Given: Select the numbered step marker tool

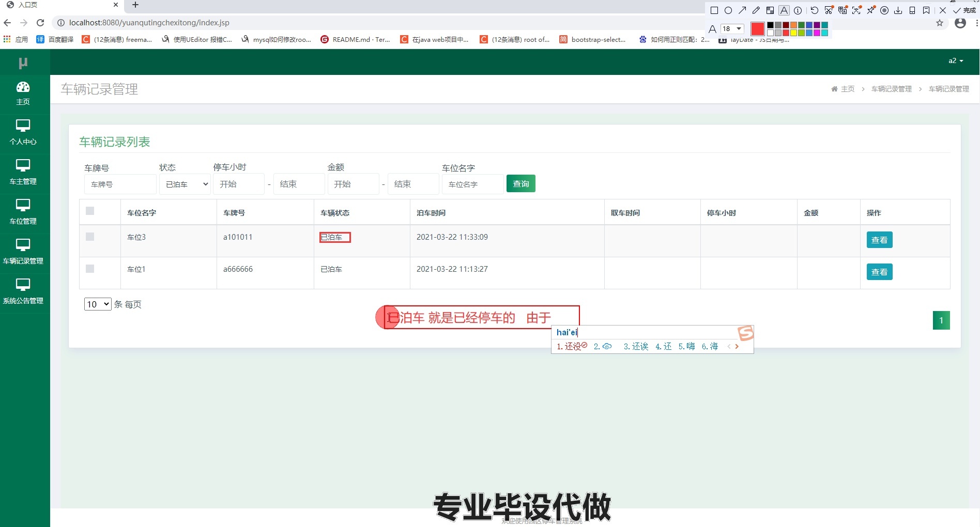Looking at the screenshot, I should (798, 10).
